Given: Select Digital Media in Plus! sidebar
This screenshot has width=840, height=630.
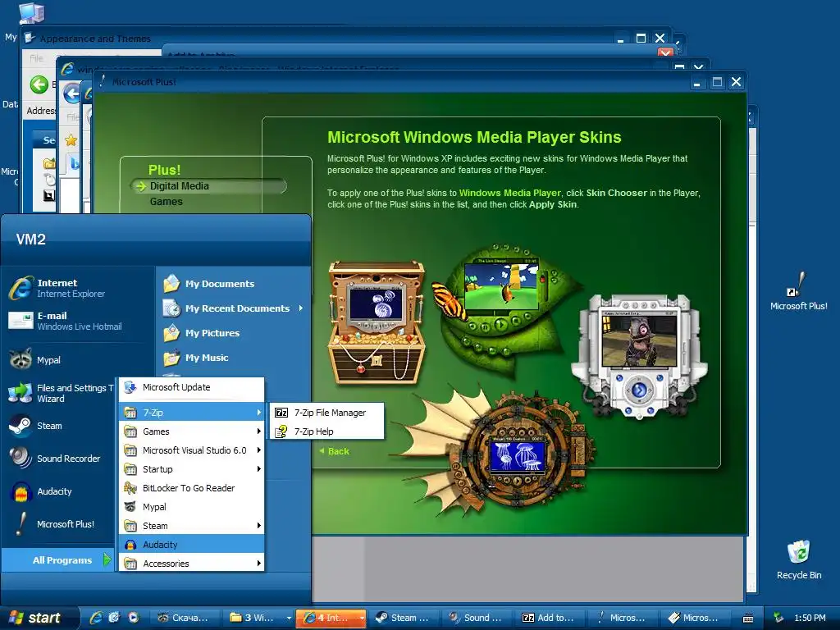Looking at the screenshot, I should 180,186.
